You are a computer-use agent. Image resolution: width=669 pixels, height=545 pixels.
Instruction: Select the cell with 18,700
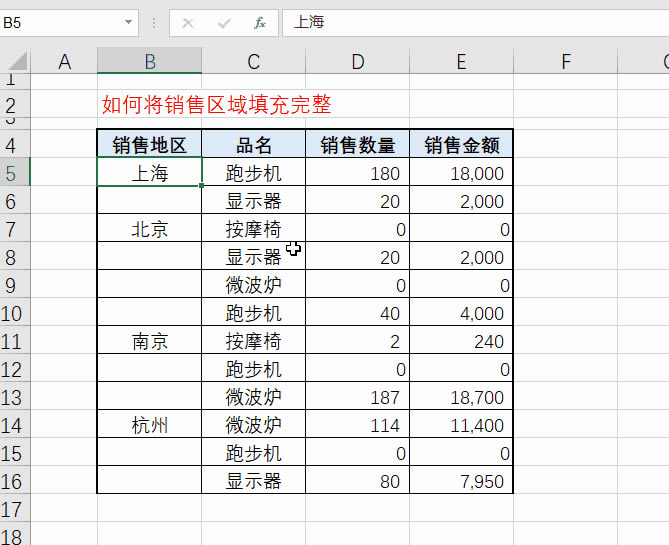(x=461, y=397)
